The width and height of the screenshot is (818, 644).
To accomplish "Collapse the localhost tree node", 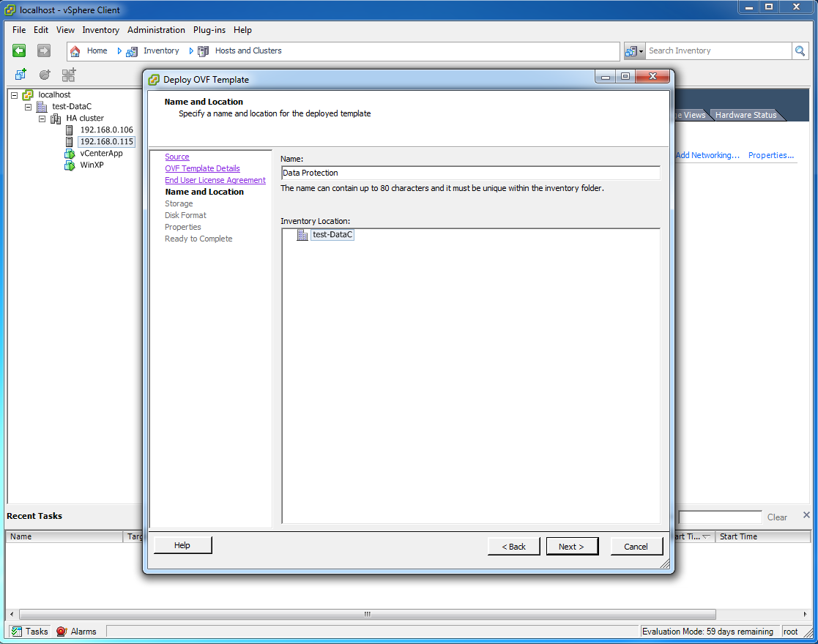I will pyautogui.click(x=15, y=95).
